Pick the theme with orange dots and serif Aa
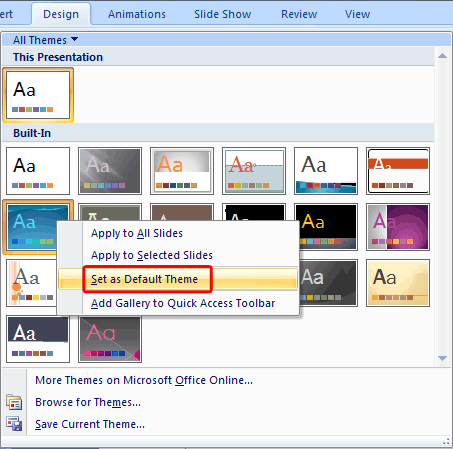The height and width of the screenshot is (449, 453). coord(31,283)
